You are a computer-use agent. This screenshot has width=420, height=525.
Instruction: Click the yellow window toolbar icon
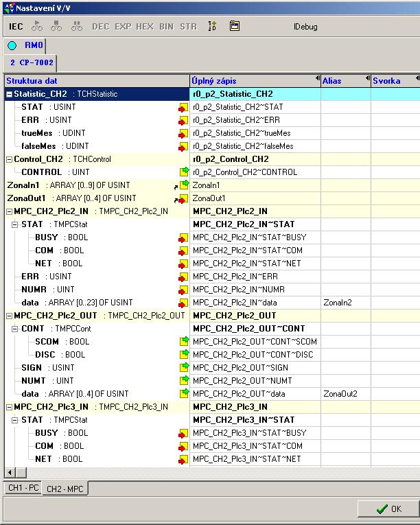(235, 26)
